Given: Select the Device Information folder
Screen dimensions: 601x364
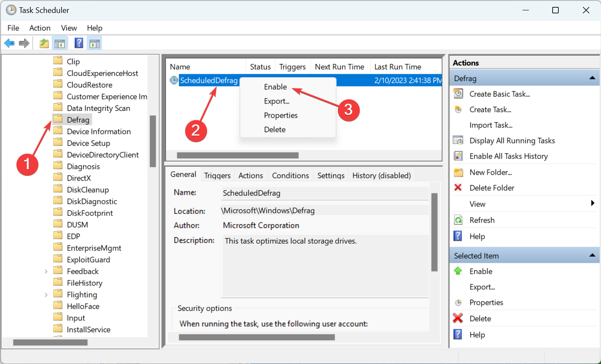Looking at the screenshot, I should click(99, 132).
